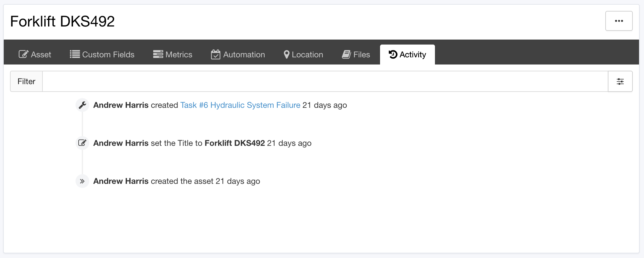Click the timestamp on asset created entry
The height and width of the screenshot is (258, 644).
pos(238,181)
